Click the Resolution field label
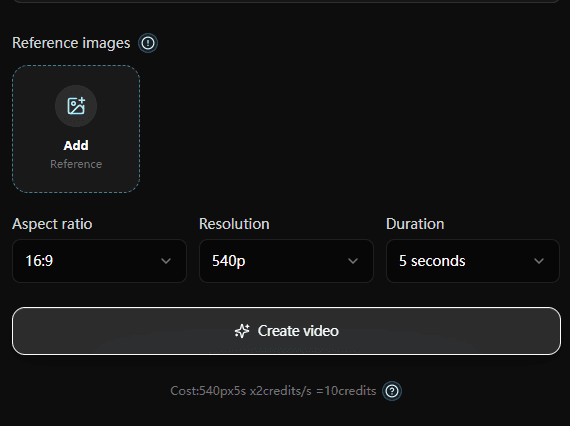This screenshot has height=426, width=570. pos(234,224)
